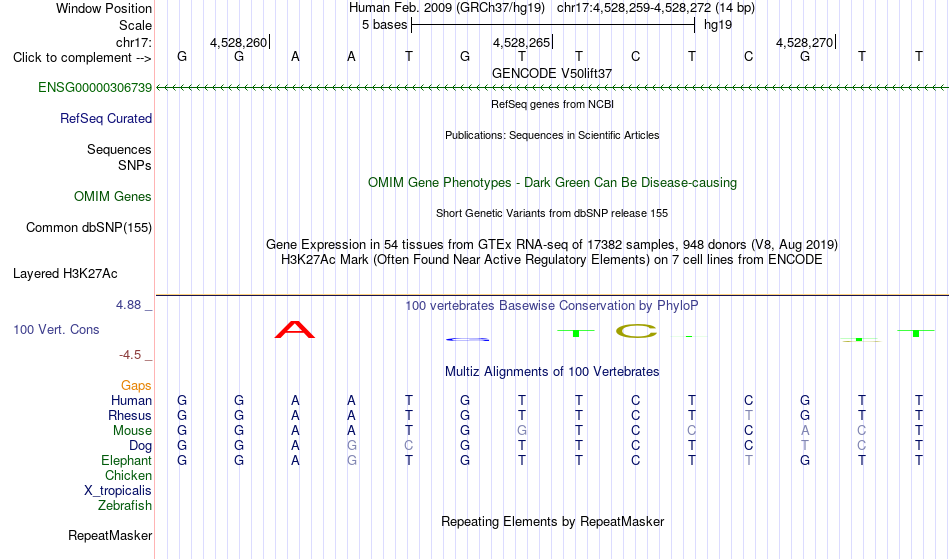950x559 pixels.
Task: Click the X_tropicalis species row label
Action: click(x=118, y=491)
